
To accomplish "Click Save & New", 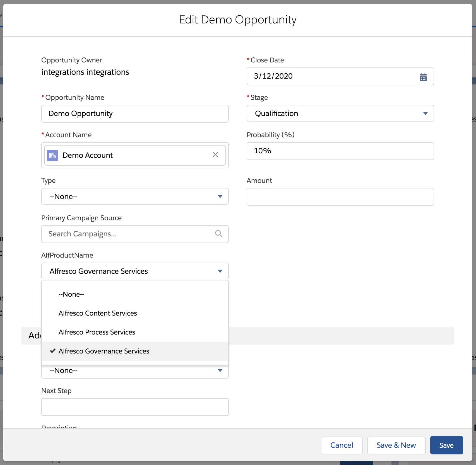I will coord(396,445).
